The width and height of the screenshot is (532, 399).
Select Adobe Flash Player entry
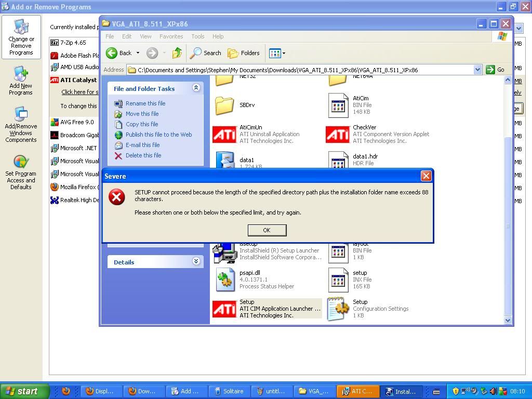coord(75,56)
